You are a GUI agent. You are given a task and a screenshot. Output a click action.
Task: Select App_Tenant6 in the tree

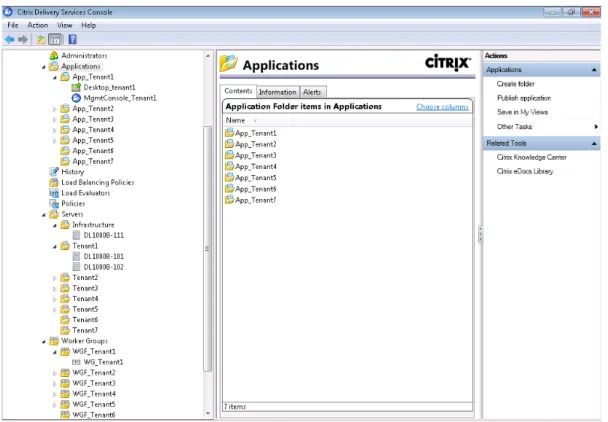93,151
